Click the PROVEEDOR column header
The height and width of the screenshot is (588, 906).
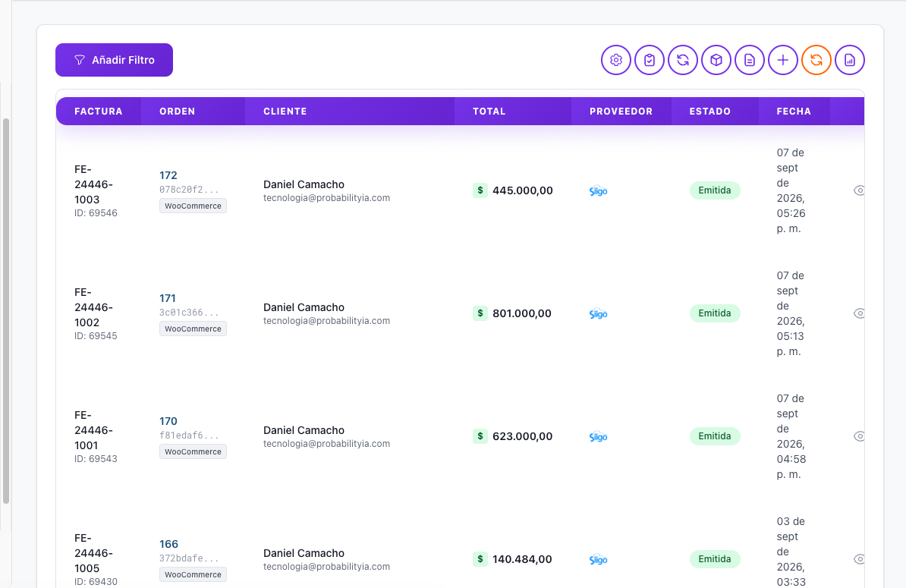pos(621,112)
